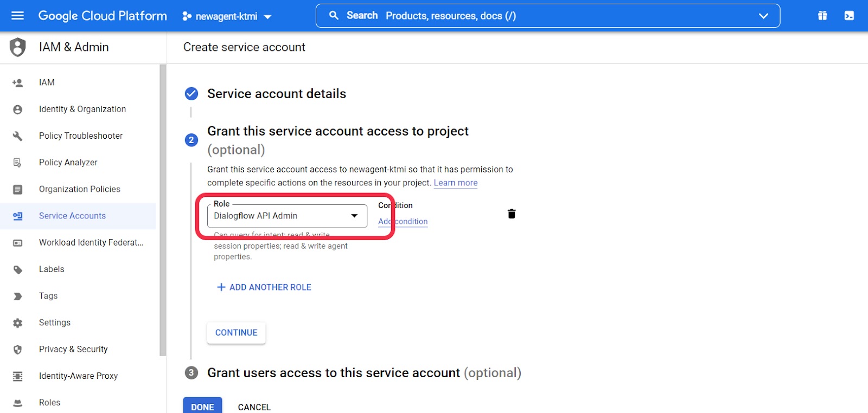Open Identity & Organization page
The image size is (868, 413).
[x=82, y=109]
